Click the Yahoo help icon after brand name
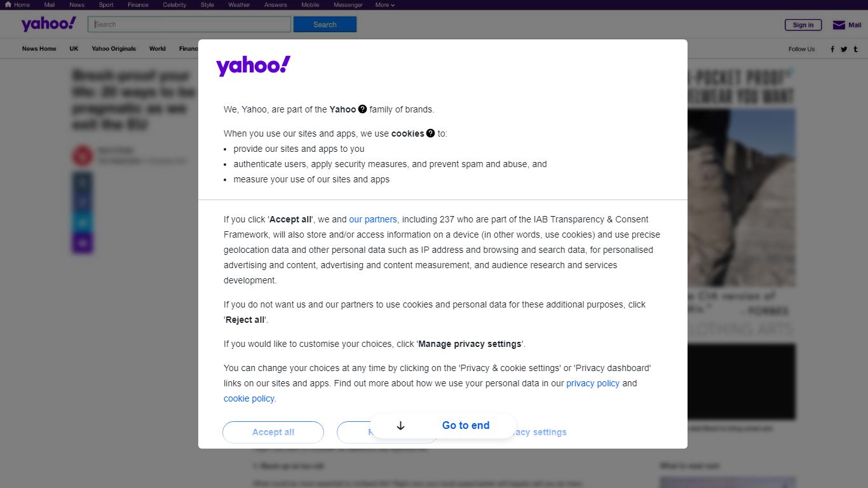Image resolution: width=868 pixels, height=488 pixels. tap(362, 109)
